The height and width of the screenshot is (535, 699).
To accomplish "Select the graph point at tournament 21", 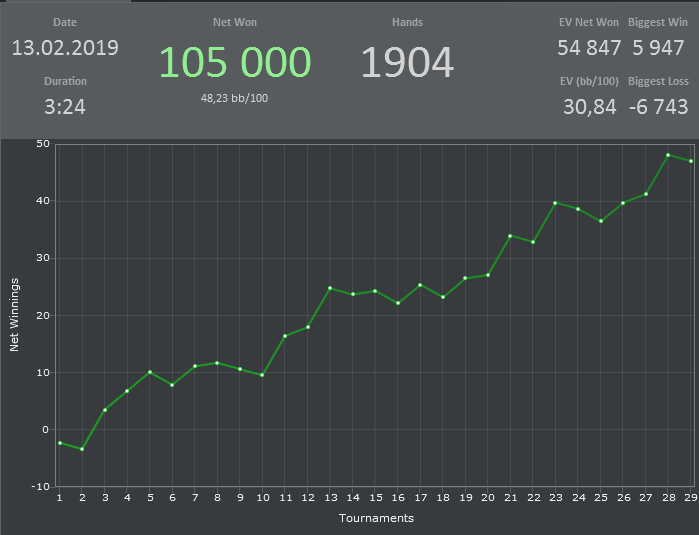I will pos(510,236).
